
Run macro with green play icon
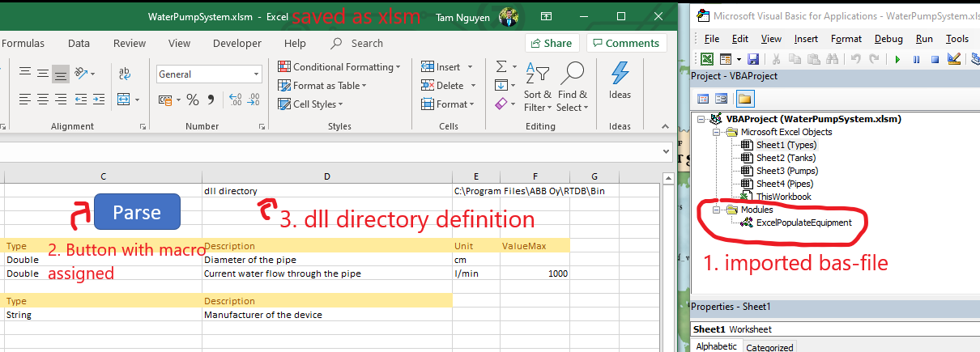point(897,58)
